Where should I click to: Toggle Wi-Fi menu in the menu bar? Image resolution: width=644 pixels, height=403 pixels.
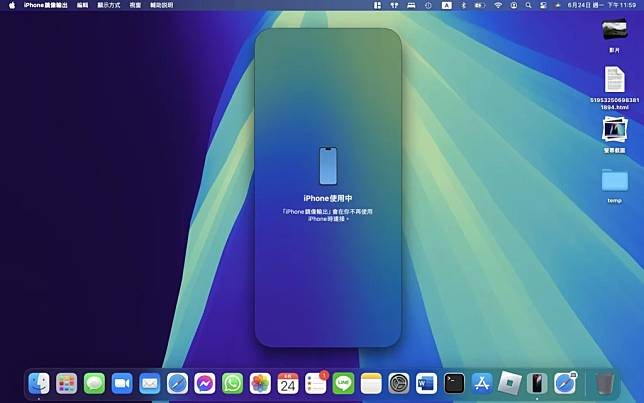498,5
